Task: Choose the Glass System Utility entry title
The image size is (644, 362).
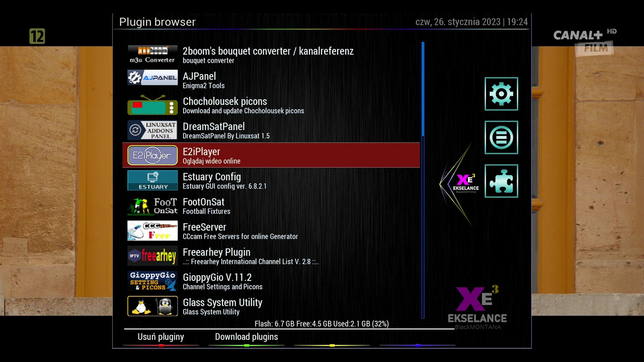Action: click(222, 302)
